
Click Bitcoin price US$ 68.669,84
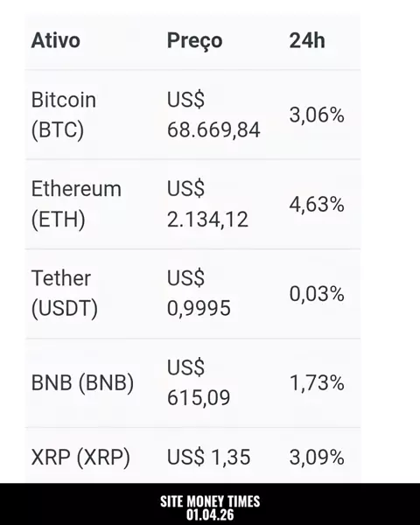(213, 115)
